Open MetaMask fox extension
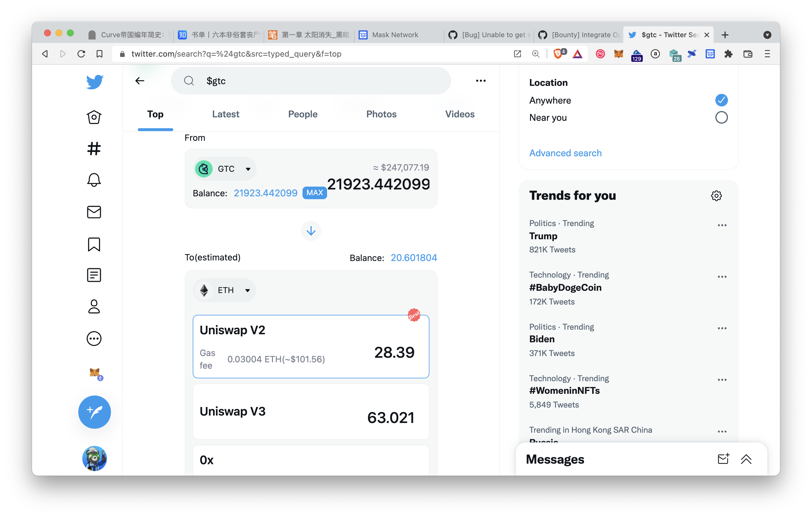The image size is (812, 518). coord(618,54)
